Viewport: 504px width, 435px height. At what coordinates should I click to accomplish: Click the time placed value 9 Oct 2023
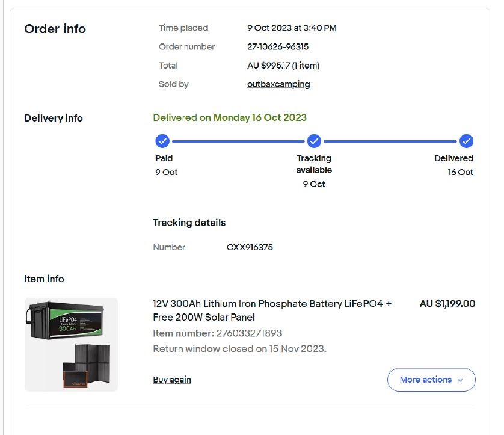292,28
